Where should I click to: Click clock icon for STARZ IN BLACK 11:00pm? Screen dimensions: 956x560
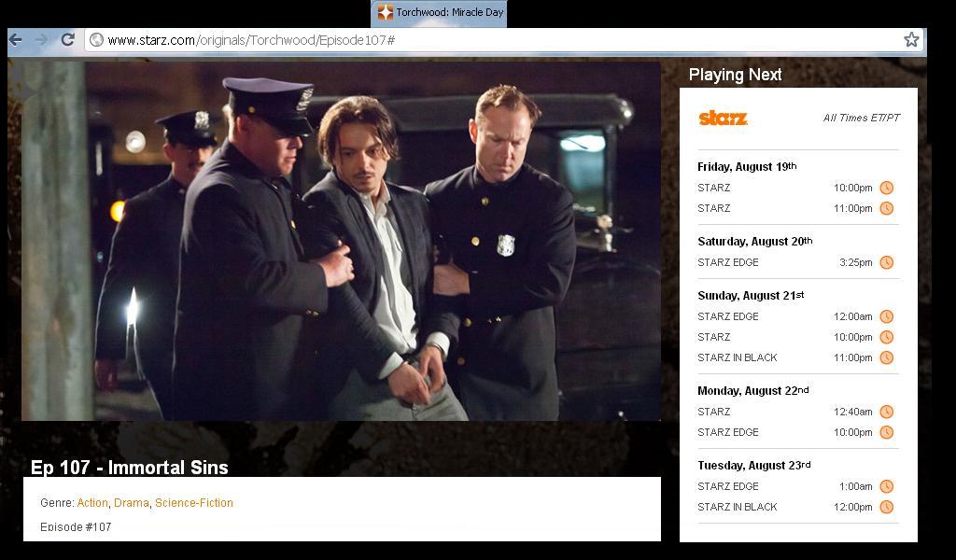pyautogui.click(x=886, y=357)
